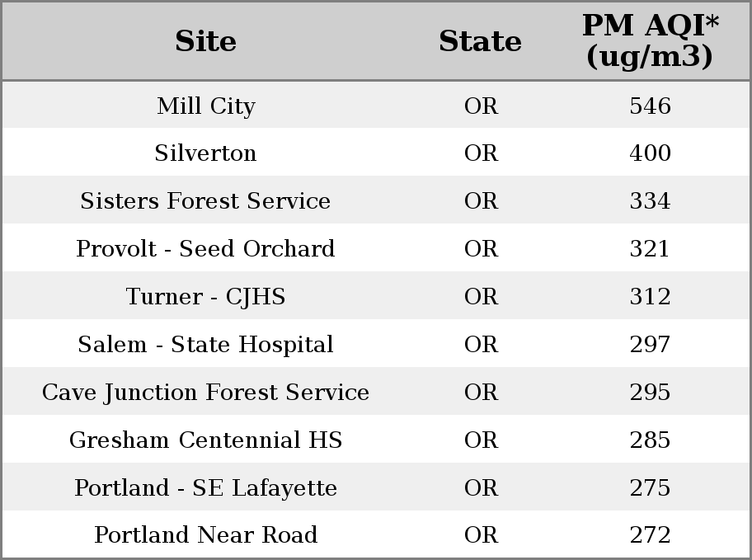This screenshot has height=560, width=752.
Task: Click Portland - SE Lafayette site
Action: coord(205,487)
